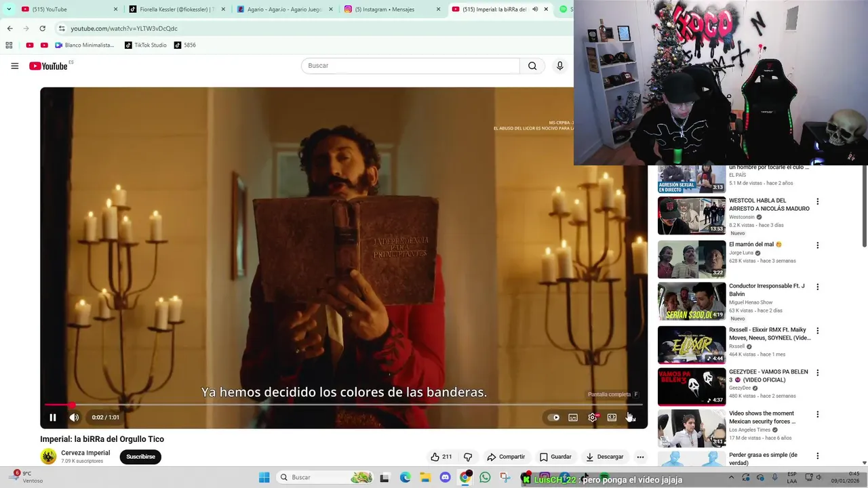
Task: Switch to the Instagram Mensajes tab
Action: (391, 9)
